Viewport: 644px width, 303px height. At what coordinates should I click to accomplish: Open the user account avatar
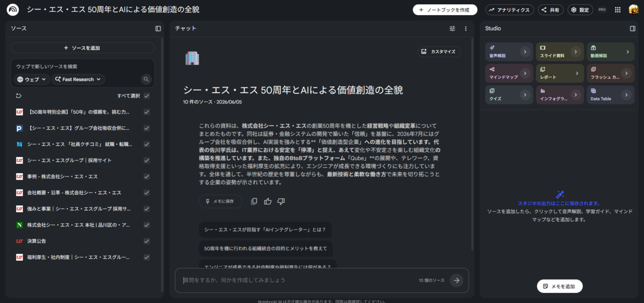[633, 10]
